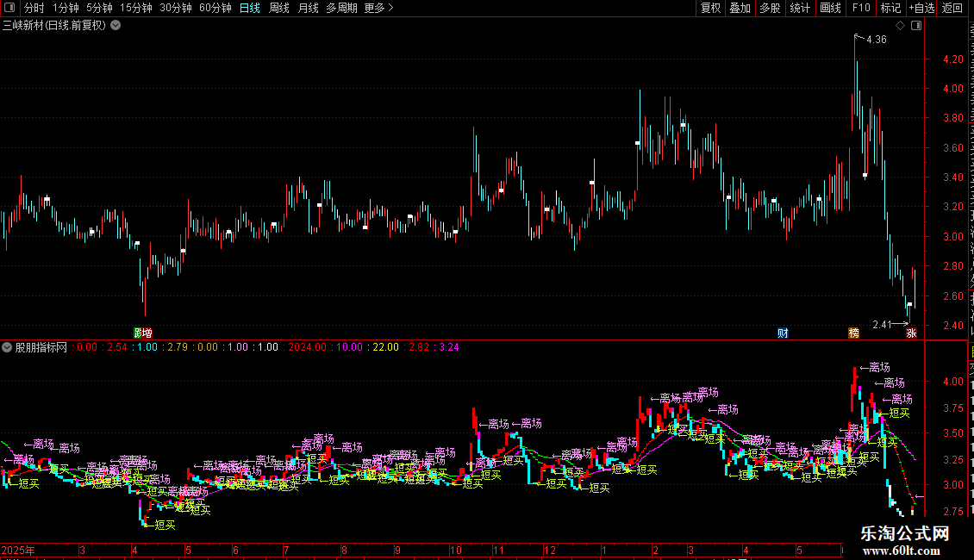Click the 2.75 indicator axis label
974x560 pixels.
click(x=953, y=511)
